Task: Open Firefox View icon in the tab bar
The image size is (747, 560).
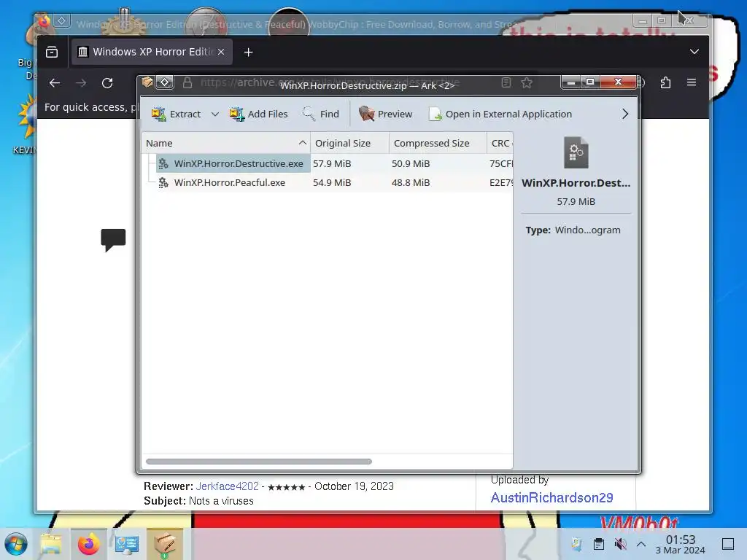Action: 52,52
